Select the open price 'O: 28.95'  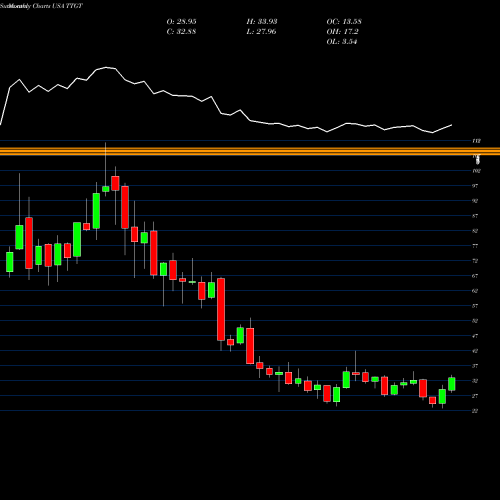[181, 22]
